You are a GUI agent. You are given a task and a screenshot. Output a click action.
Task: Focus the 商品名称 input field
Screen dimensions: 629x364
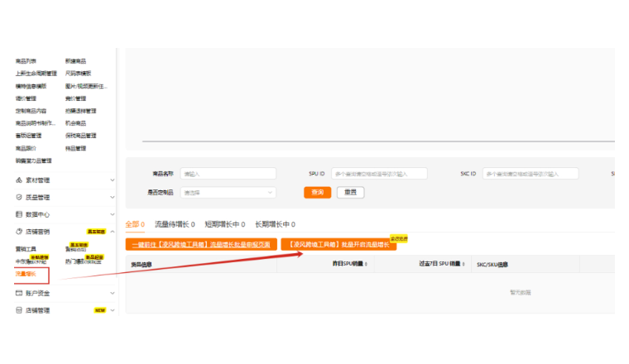pyautogui.click(x=228, y=174)
